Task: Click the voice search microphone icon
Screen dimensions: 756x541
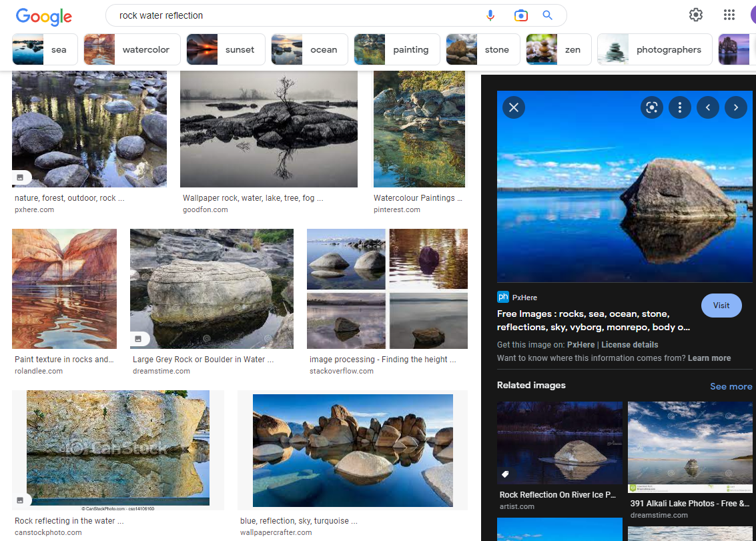Action: [x=490, y=15]
